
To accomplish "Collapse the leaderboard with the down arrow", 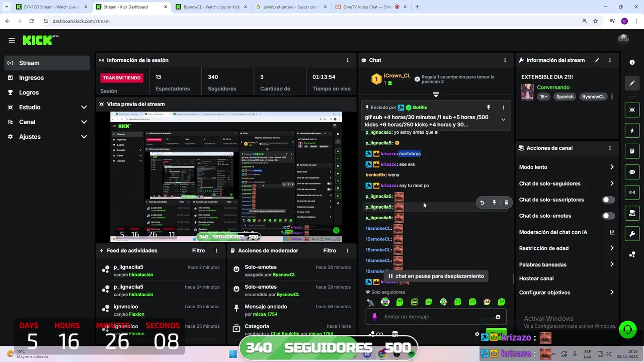I will click(436, 94).
